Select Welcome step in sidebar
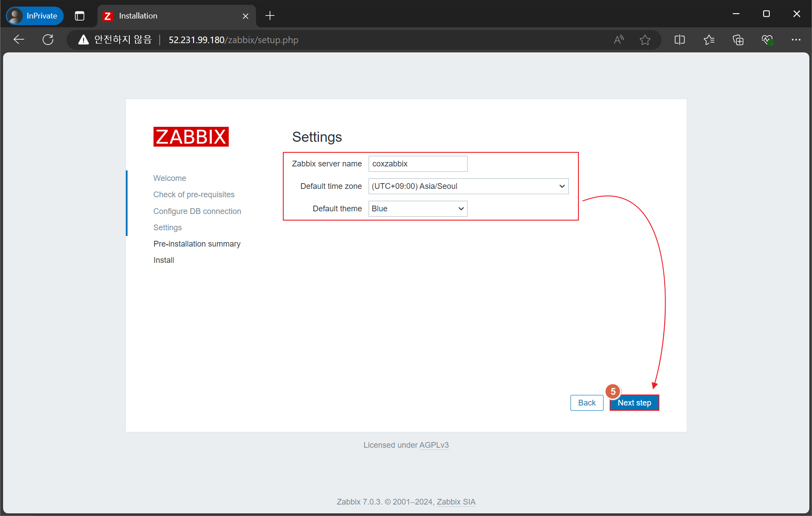This screenshot has height=516, width=812. point(170,178)
